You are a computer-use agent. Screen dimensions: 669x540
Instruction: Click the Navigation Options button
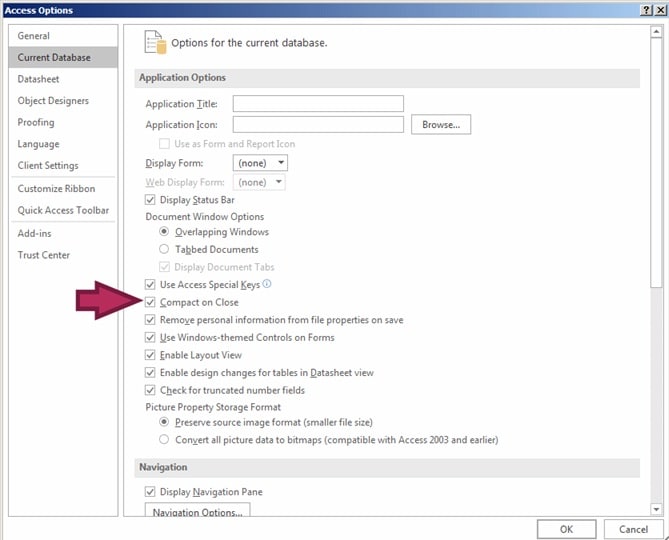(198, 511)
